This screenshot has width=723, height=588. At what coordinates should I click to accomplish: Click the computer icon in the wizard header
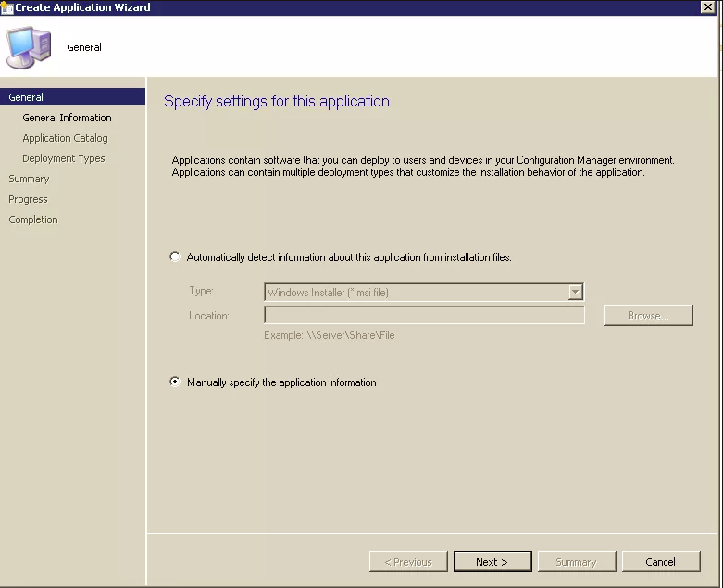29,47
